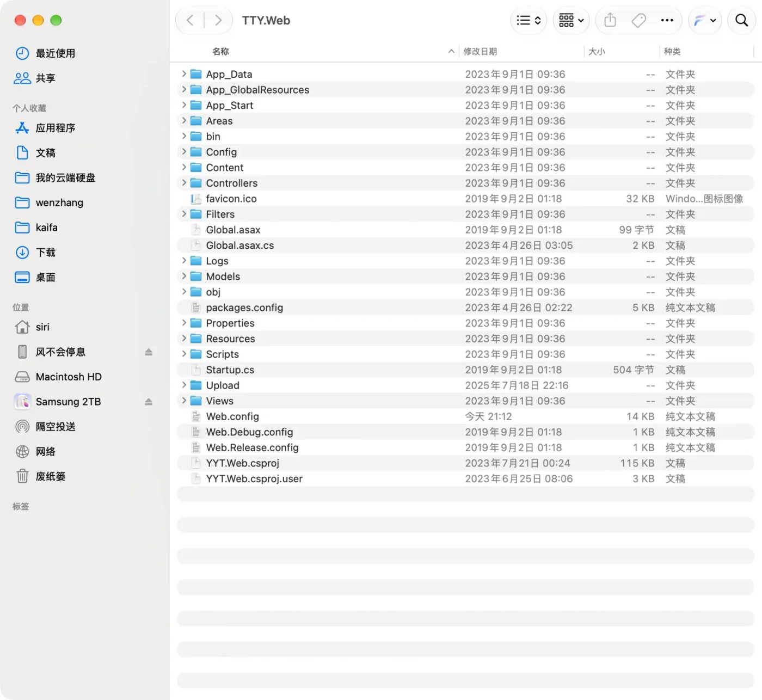Click the 隔空投送 AirDrop icon

pyautogui.click(x=22, y=427)
